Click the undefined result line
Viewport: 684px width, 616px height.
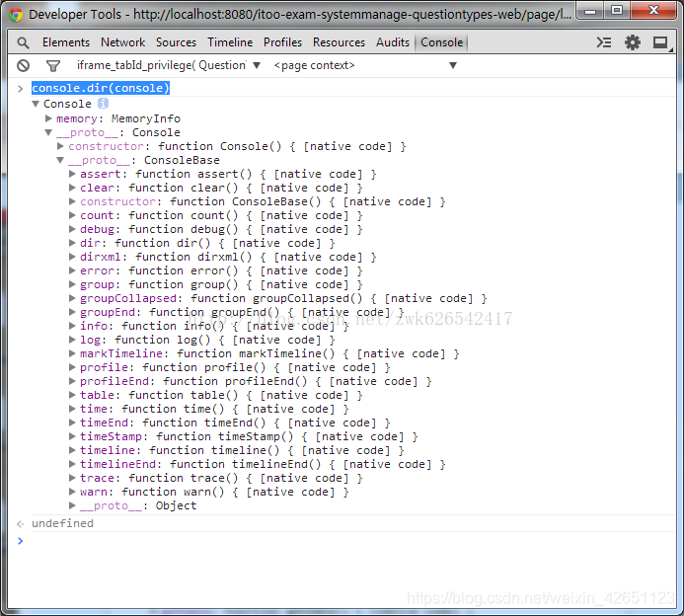click(62, 523)
